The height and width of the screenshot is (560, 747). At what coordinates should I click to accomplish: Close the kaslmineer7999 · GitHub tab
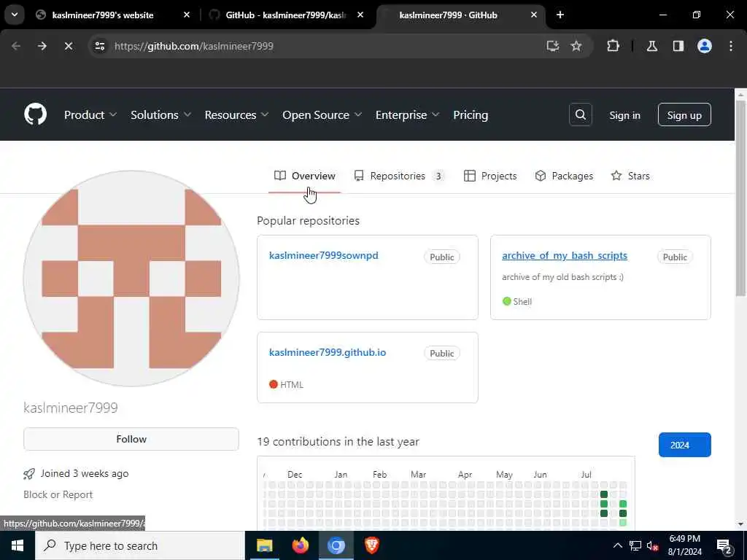[x=534, y=15]
